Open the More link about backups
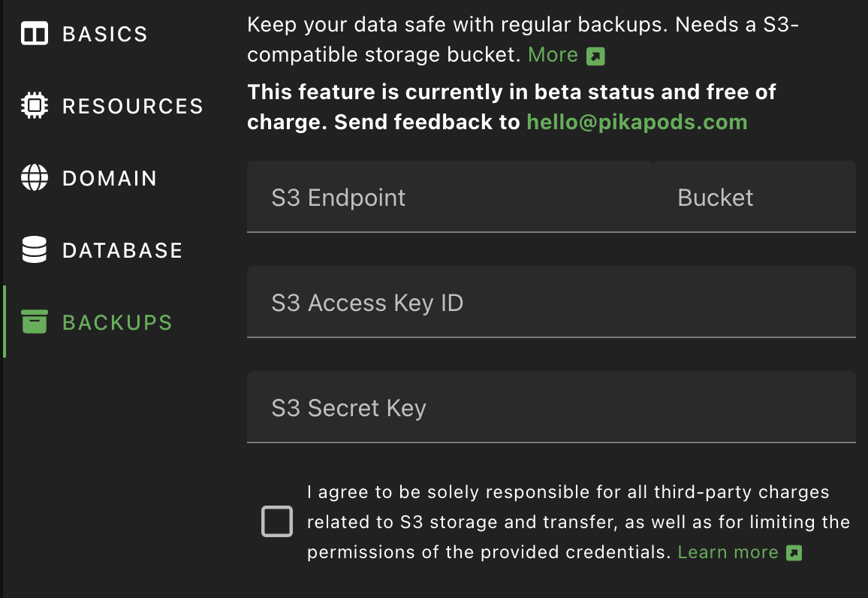868x598 pixels. [553, 55]
